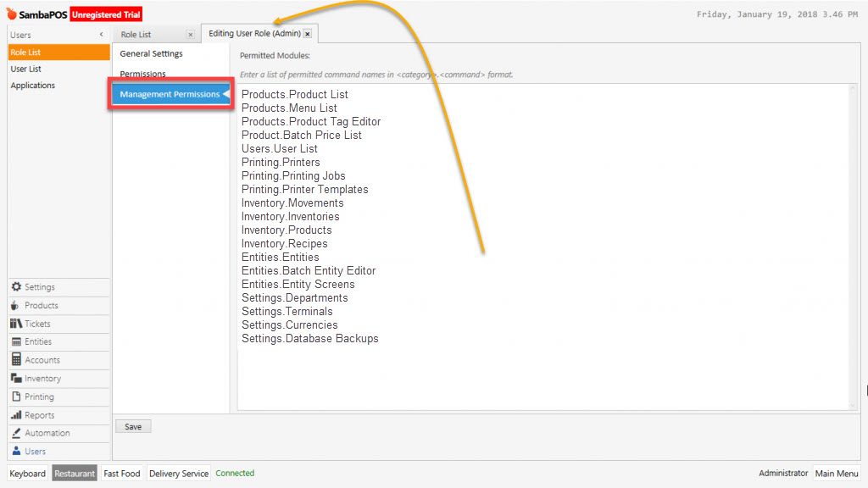Click the Products.Product Tag Editor line
The height and width of the screenshot is (488, 868).
click(x=311, y=122)
